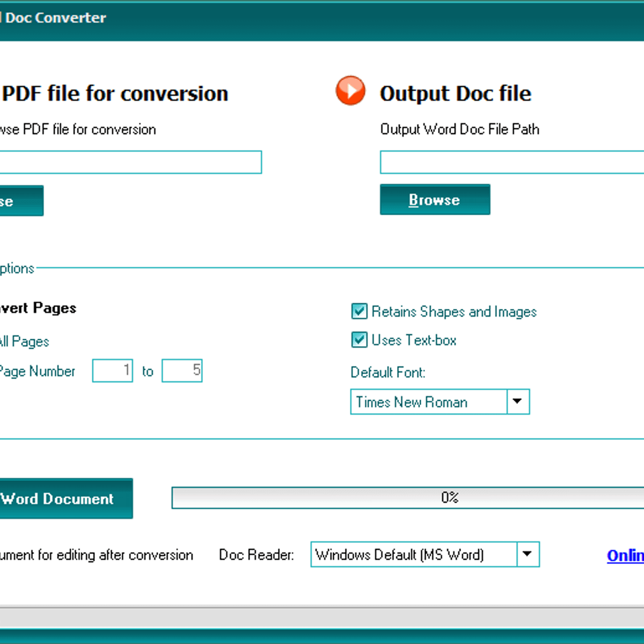
Task: Click Browse under Output Word Doc File Path
Action: click(x=435, y=199)
